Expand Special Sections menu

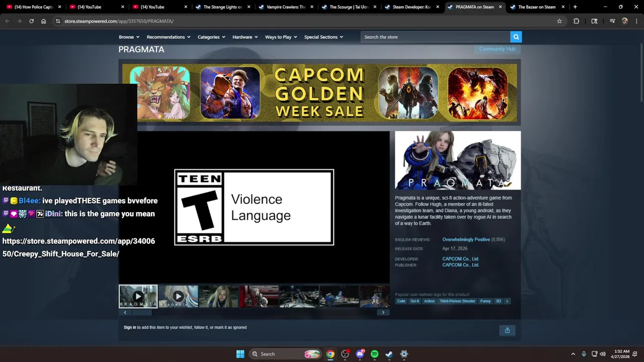pos(324,37)
